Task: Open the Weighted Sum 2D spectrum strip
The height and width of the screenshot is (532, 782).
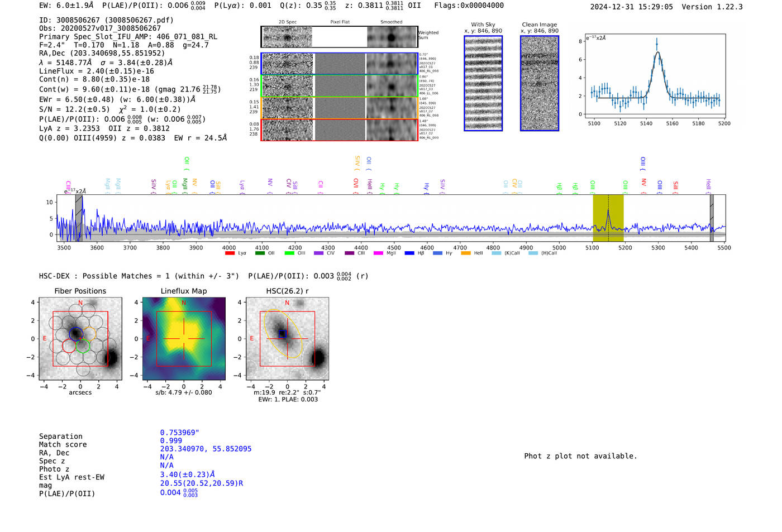Action: [x=340, y=37]
